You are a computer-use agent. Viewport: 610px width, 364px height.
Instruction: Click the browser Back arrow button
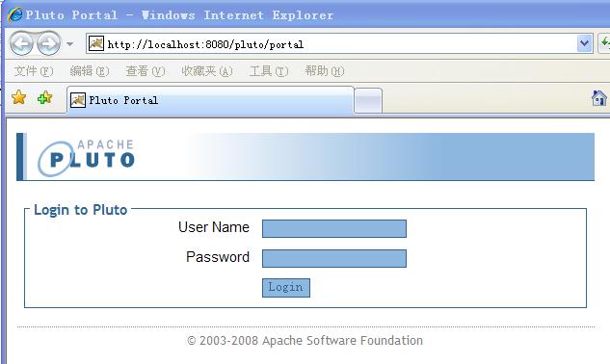(21, 43)
